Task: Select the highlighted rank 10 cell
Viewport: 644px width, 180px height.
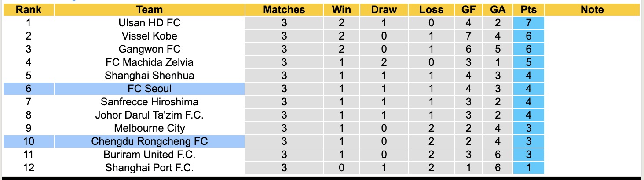Action: click(x=28, y=141)
